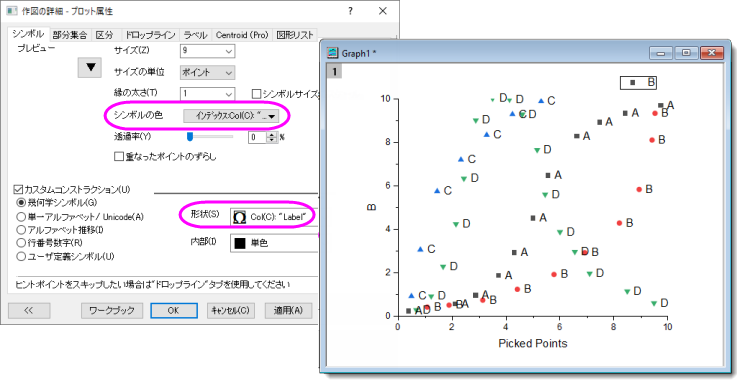
Task: Click the omega icon in 形状 dropdown
Action: (240, 217)
